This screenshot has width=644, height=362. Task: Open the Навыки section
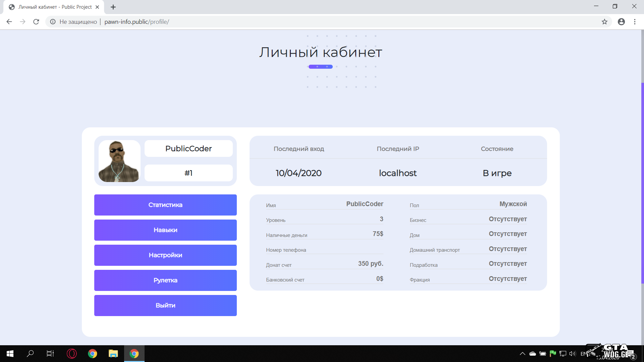(x=165, y=230)
